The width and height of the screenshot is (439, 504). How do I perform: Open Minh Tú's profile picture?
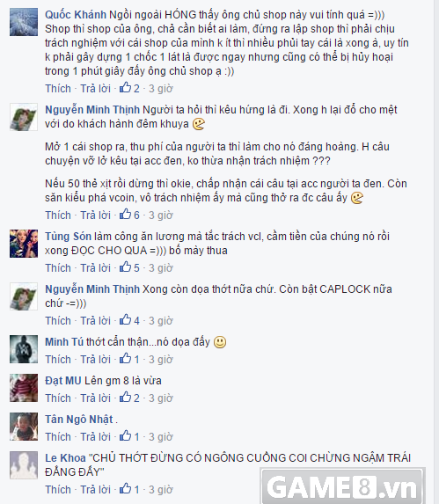(x=24, y=349)
